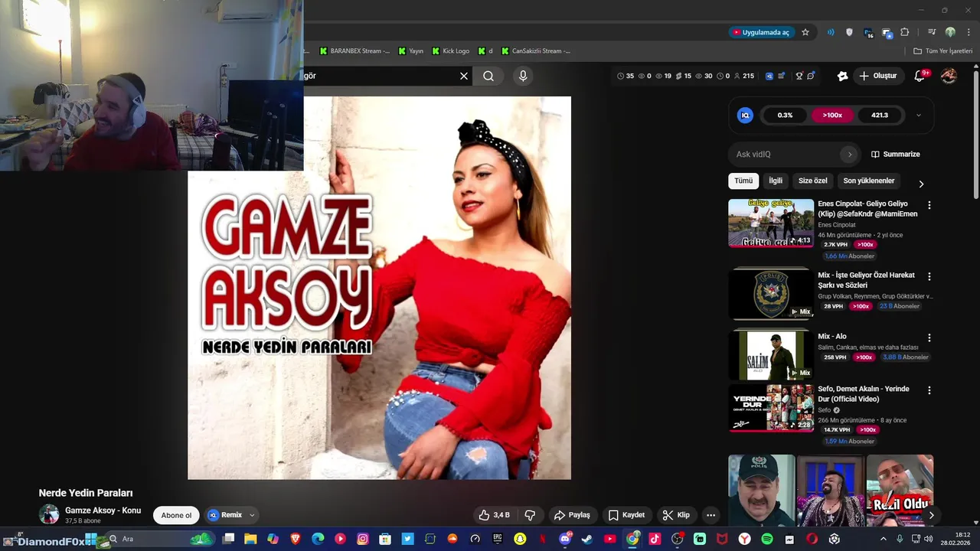This screenshot has width=980, height=551.
Task: Click 'Uygulamada aç' button in address bar
Action: pos(760,32)
